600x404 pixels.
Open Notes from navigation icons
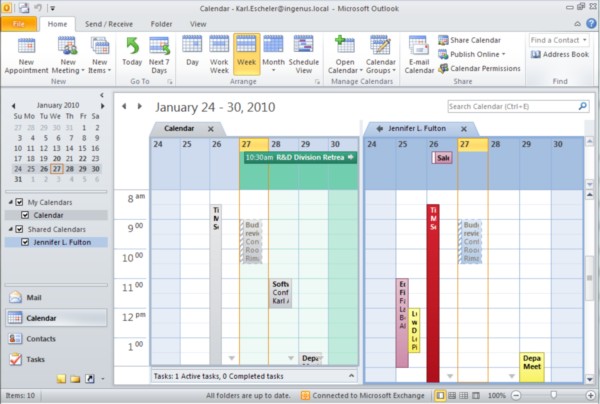tap(61, 379)
